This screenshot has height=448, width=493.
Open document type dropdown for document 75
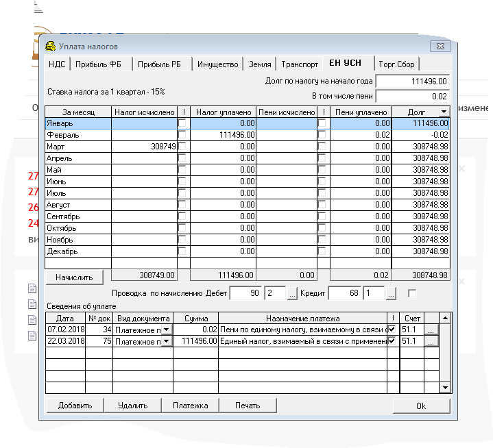click(165, 341)
